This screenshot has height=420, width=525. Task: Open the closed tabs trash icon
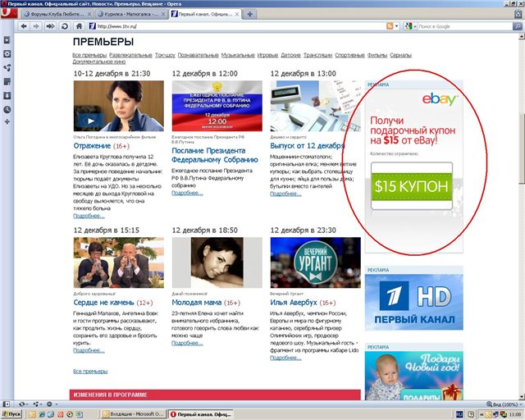point(518,14)
